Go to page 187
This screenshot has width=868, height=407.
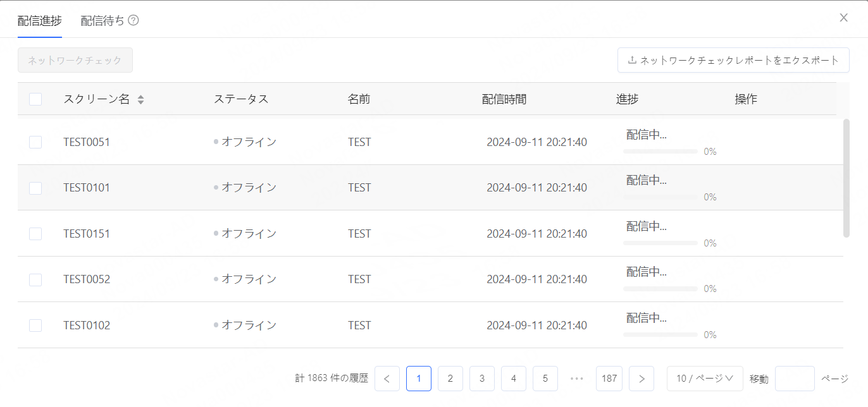(609, 379)
